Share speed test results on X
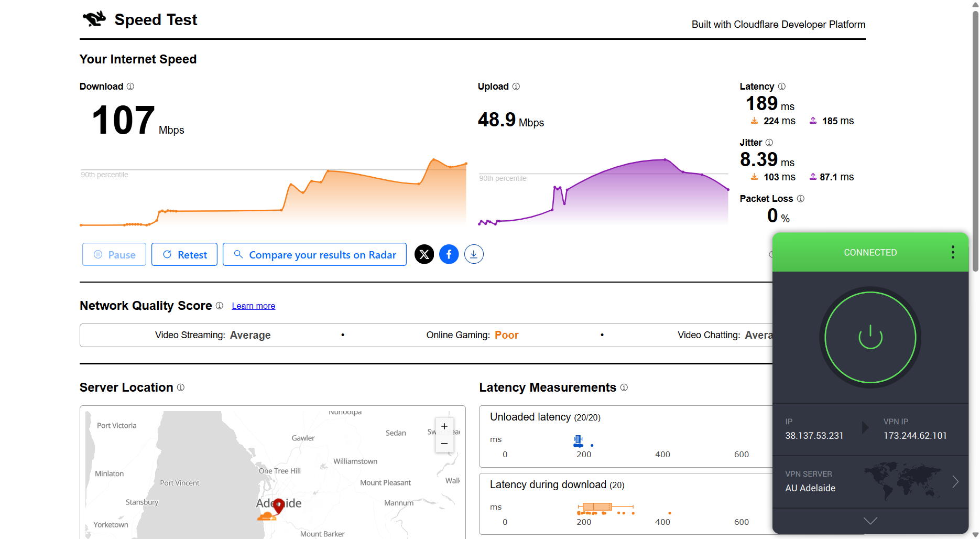The image size is (980, 539). (x=424, y=254)
